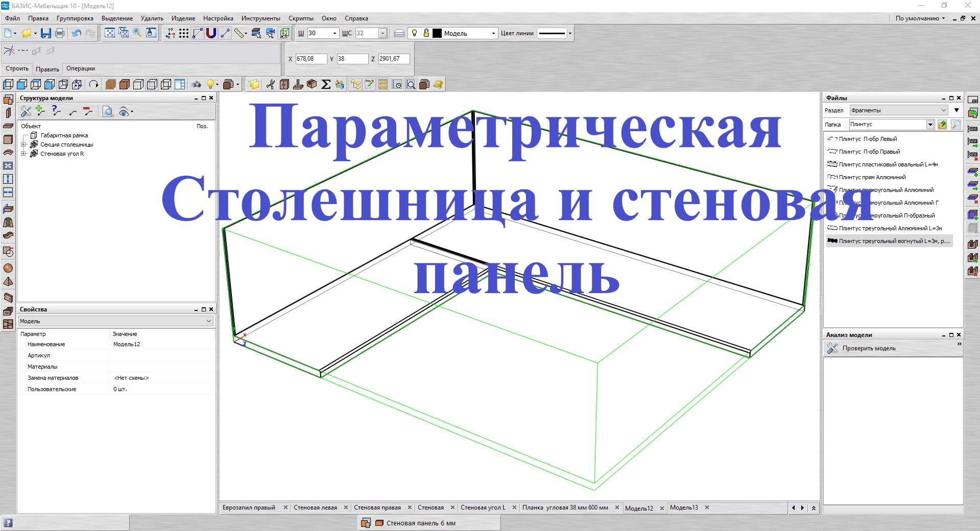Image resolution: width=980 pixels, height=531 pixels.
Task: Open the Папка Плинтус dropdown
Action: [930, 125]
